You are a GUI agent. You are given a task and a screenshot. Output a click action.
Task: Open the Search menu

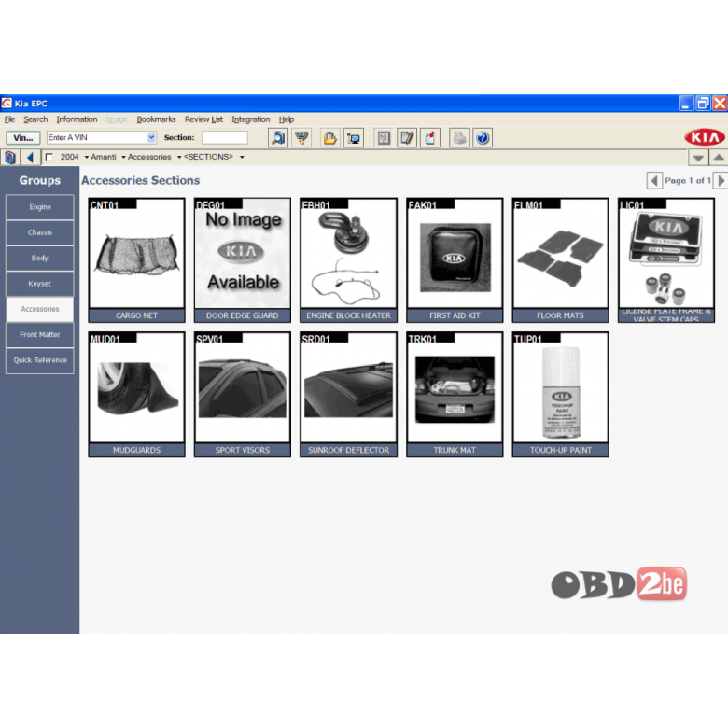[35, 119]
